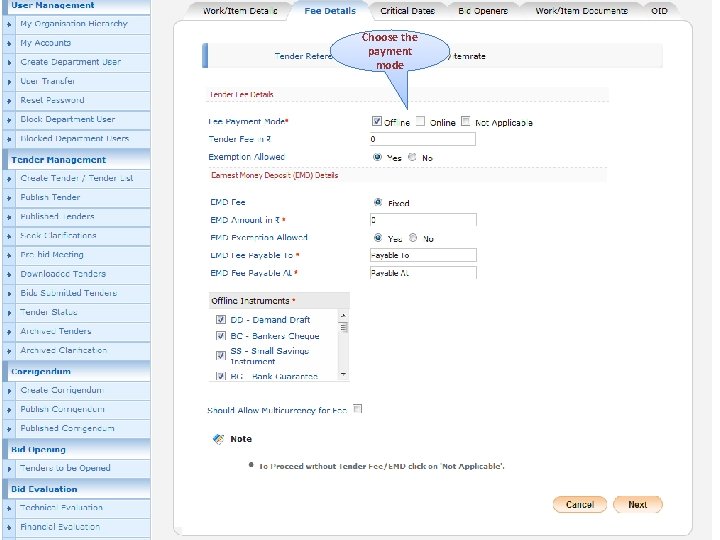Open My Organisation Hierarchy link
Viewport: 720px width, 540px height.
pos(74,23)
